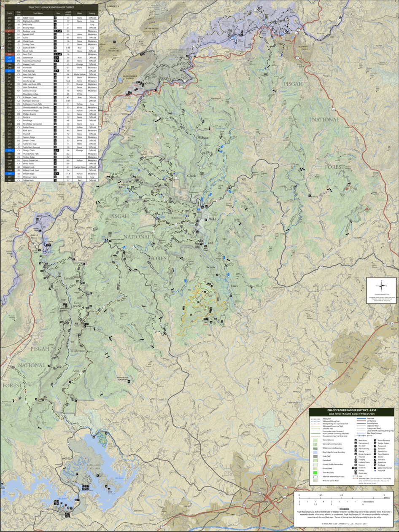Click the Rock Climbing legend icon
399x532 pixels.
[375, 454]
